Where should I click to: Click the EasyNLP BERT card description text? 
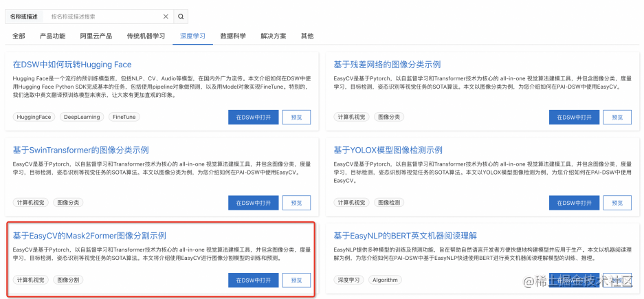pyautogui.click(x=482, y=254)
